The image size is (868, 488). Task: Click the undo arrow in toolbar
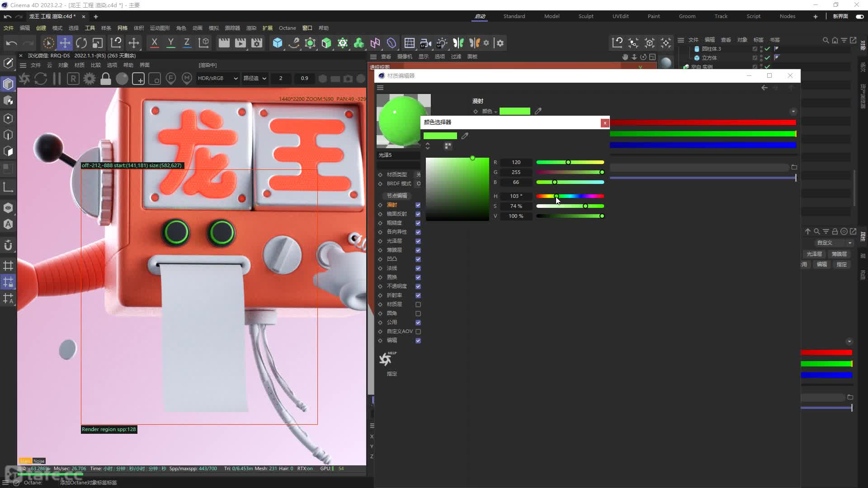tap(11, 43)
